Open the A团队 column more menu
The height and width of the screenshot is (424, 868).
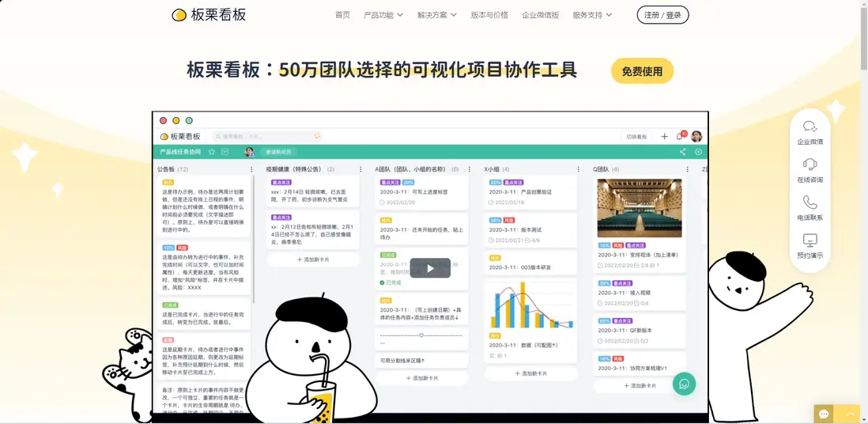click(469, 169)
